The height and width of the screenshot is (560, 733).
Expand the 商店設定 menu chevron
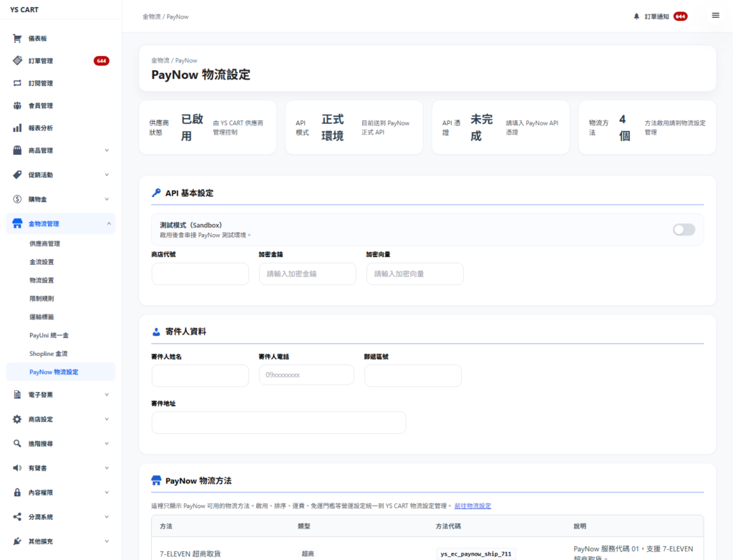tap(107, 419)
